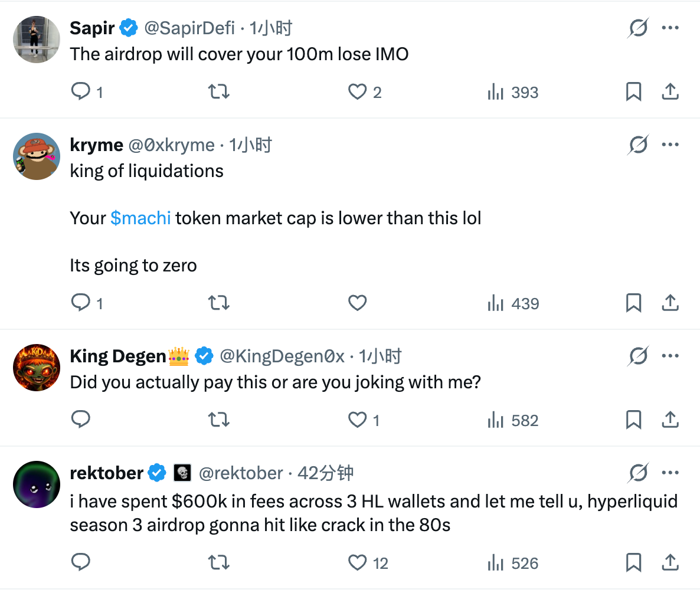Image resolution: width=700 pixels, height=596 pixels.
Task: Click the Grok icon on kryme's tweet
Action: click(x=638, y=145)
